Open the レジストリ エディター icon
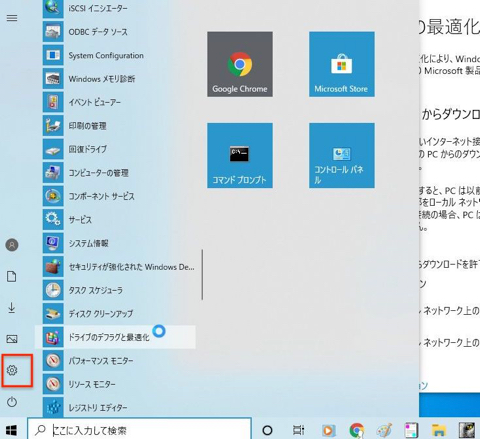480x439 pixels. tap(53, 407)
